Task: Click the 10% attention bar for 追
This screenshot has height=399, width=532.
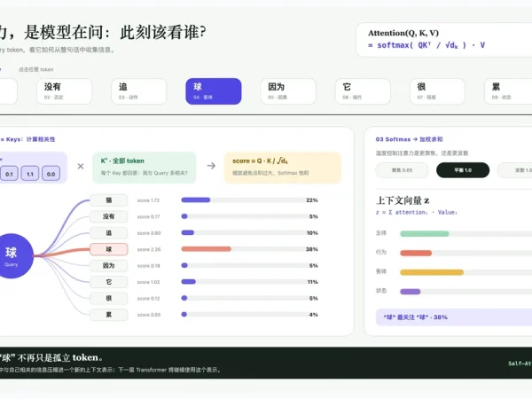Action: (188, 232)
